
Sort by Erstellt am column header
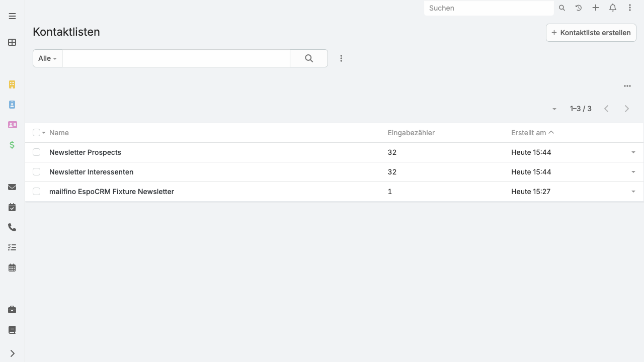pos(528,133)
